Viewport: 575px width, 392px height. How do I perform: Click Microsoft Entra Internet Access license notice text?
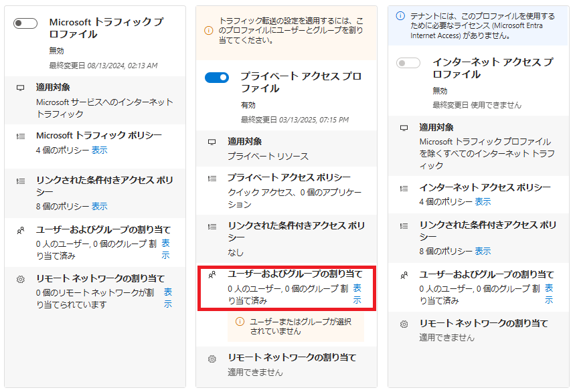[x=482, y=25]
